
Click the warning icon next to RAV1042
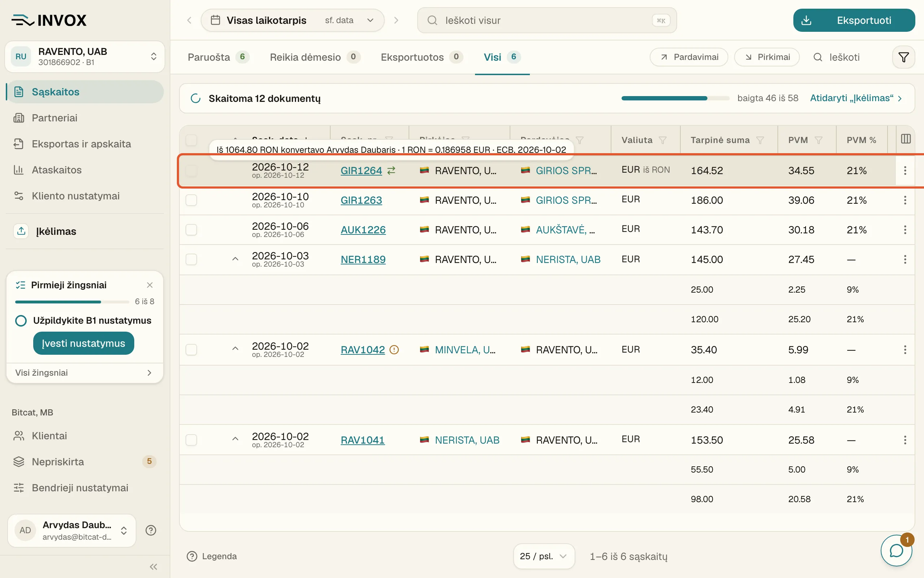tap(394, 350)
